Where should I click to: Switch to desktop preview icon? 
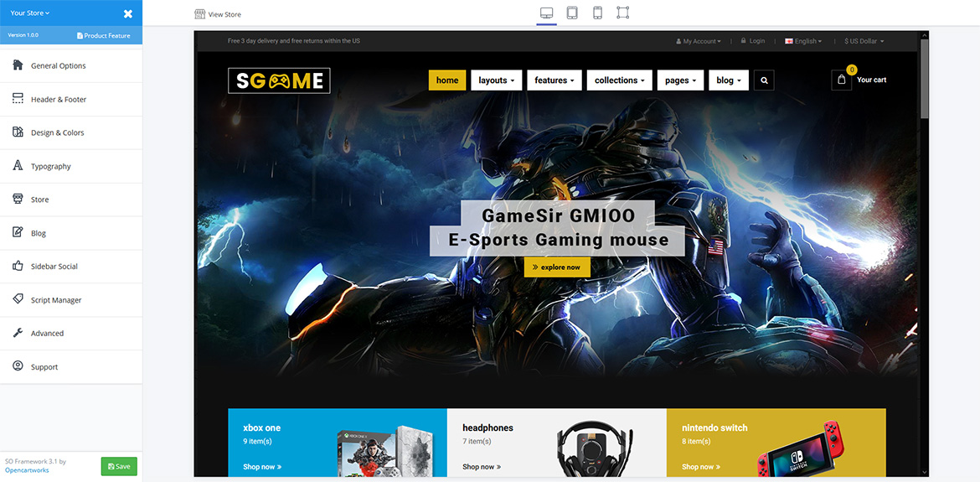(546, 13)
